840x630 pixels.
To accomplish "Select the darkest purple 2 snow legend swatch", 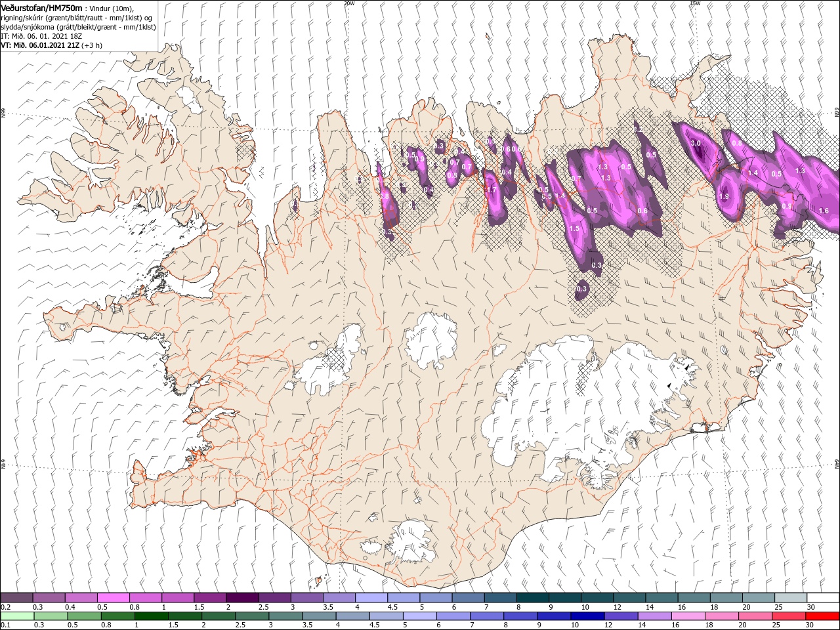I will (242, 598).
